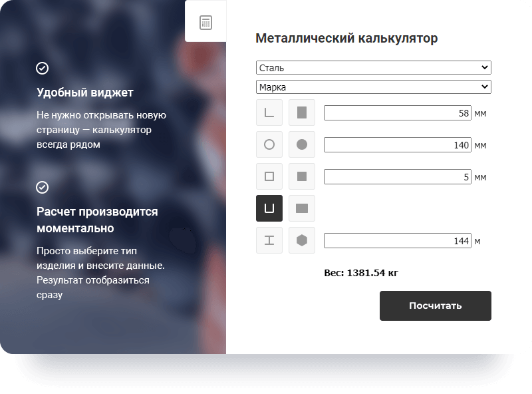Click the calculator widget icon at top
Screen dimensions: 532x394
pos(206,21)
